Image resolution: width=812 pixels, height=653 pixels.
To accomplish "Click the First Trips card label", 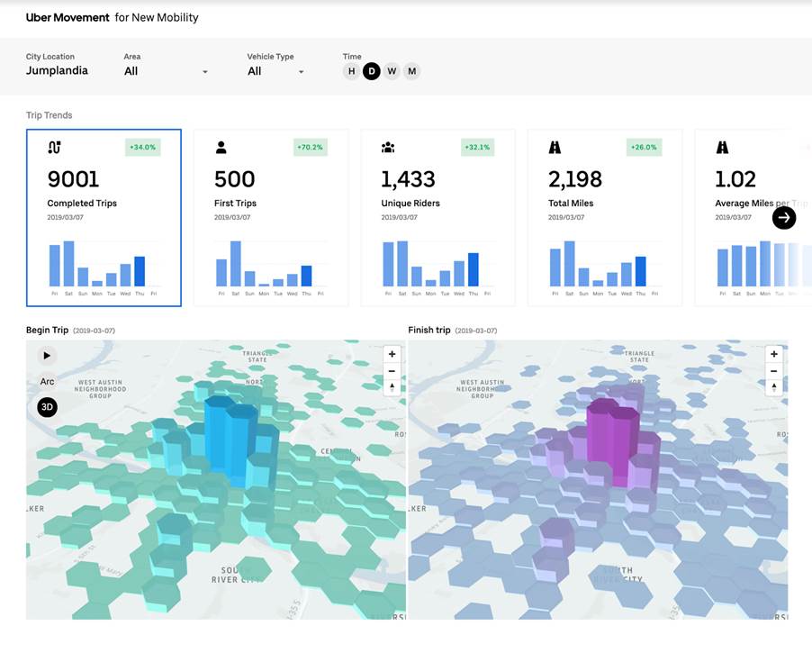I will coord(235,204).
